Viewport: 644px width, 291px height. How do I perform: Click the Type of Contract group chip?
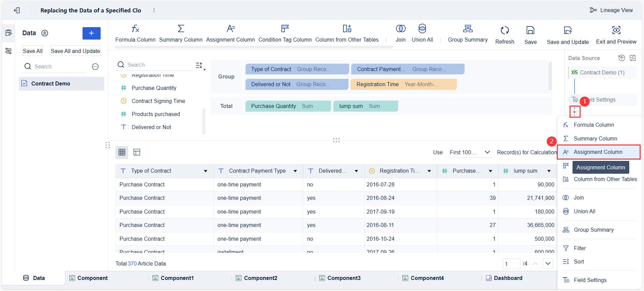pos(297,69)
